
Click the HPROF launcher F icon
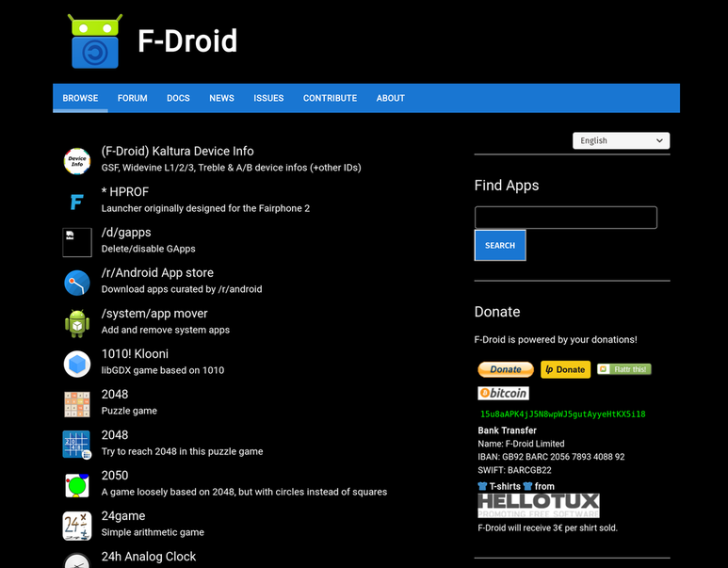tap(77, 202)
